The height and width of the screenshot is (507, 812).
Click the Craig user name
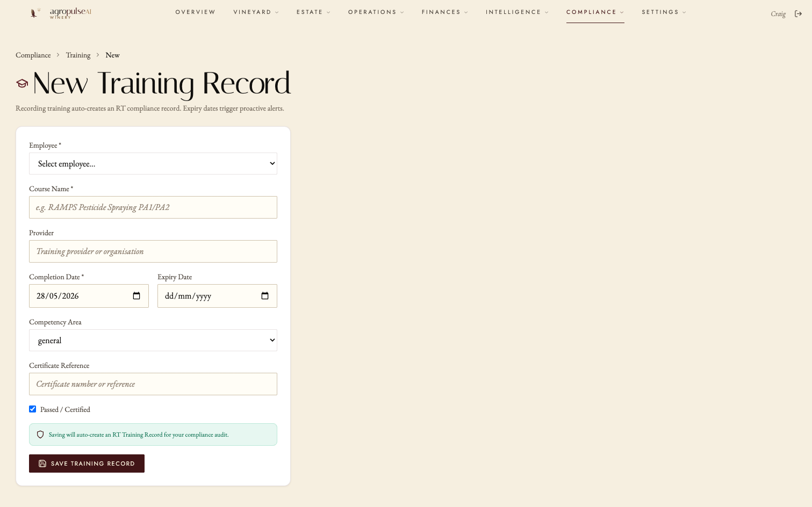pos(778,14)
